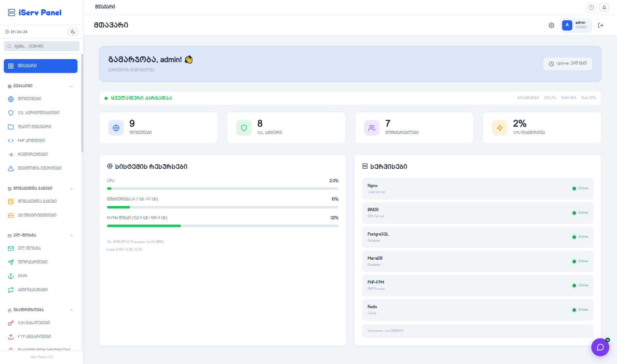Click the admin profile button
The height and width of the screenshot is (364, 617).
(x=576, y=25)
